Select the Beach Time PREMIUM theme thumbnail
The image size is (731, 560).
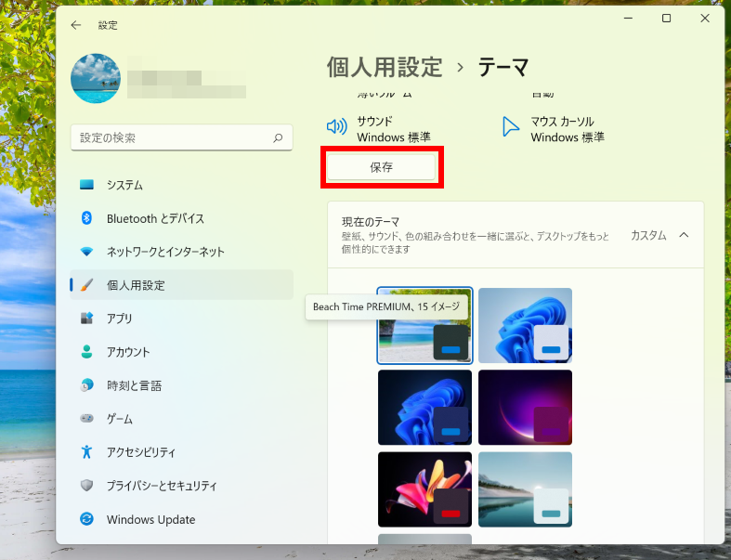click(424, 325)
